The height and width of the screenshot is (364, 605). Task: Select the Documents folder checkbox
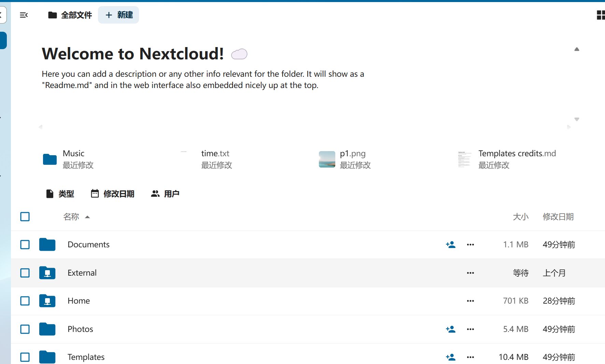[x=25, y=245]
